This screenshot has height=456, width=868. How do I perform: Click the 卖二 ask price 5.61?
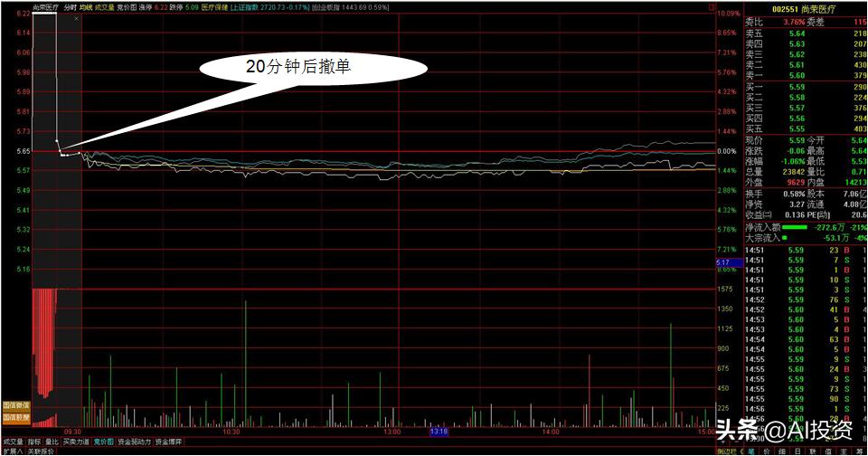797,65
